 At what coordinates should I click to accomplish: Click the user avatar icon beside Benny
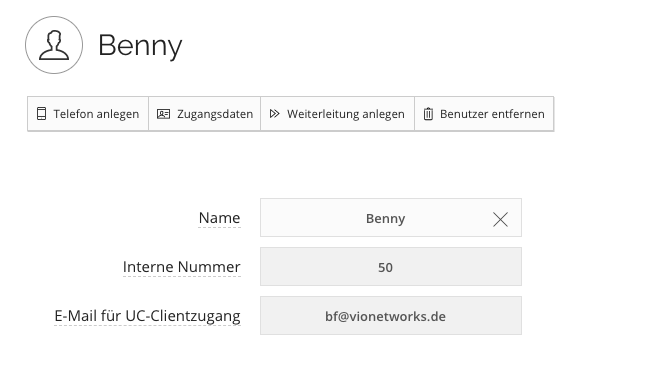54,45
